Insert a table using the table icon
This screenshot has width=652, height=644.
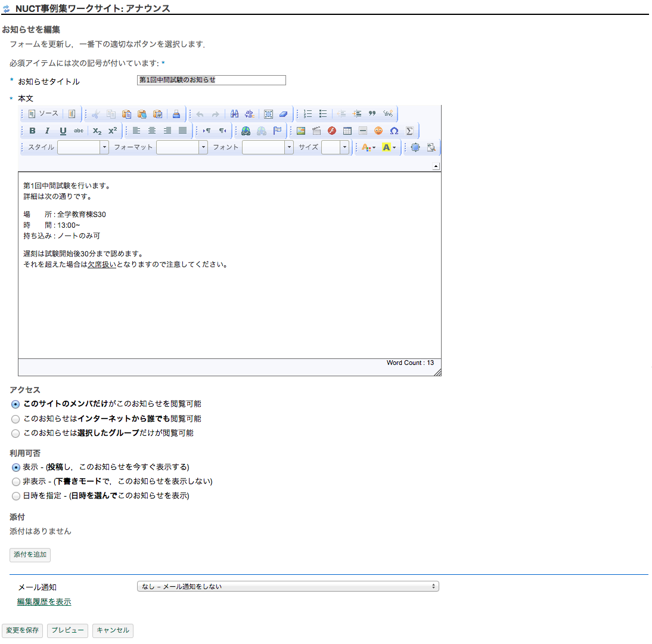point(347,131)
